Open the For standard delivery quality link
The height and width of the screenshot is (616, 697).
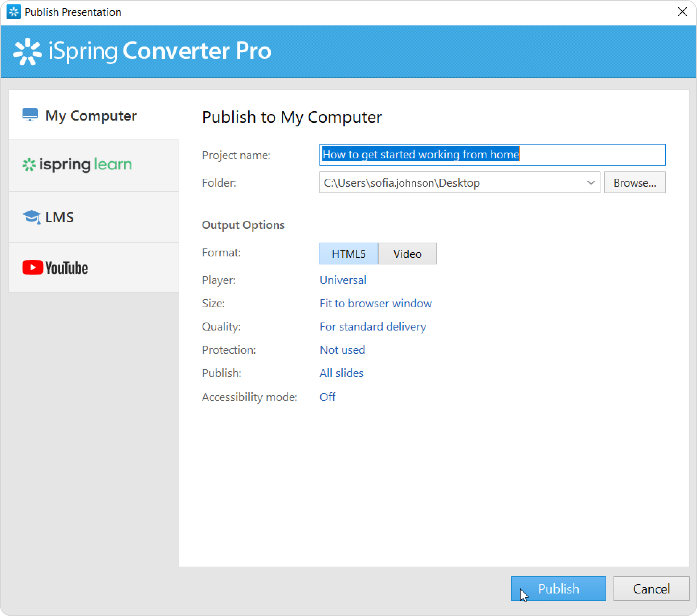click(x=373, y=327)
